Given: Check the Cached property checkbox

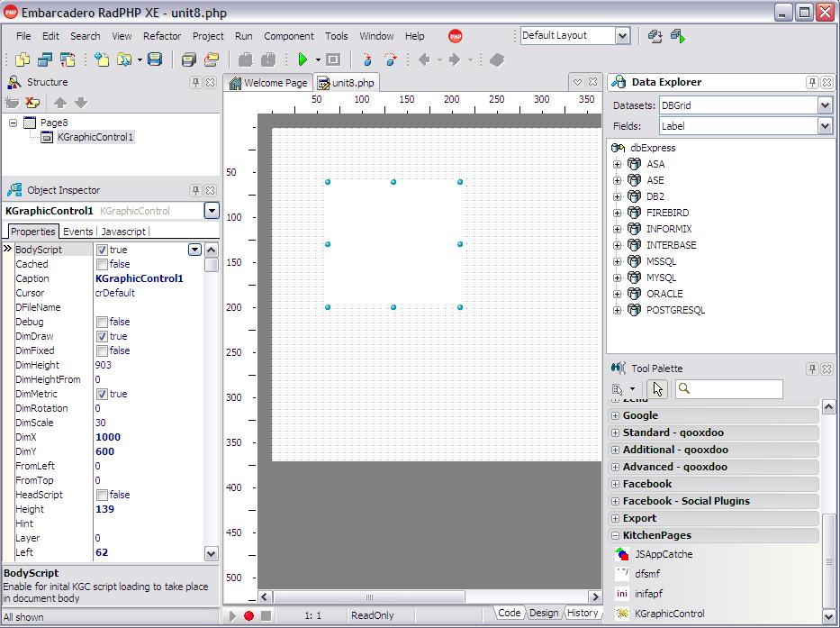Looking at the screenshot, I should point(102,264).
